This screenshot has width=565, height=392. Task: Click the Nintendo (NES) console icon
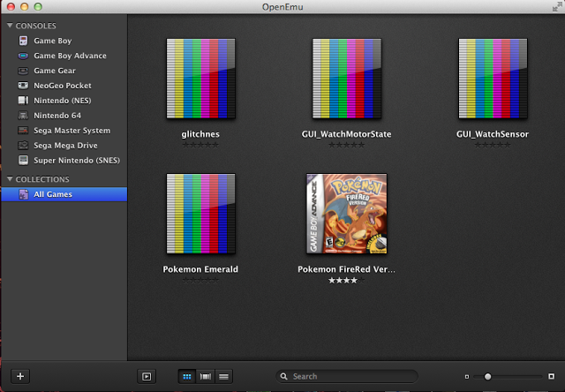click(23, 101)
